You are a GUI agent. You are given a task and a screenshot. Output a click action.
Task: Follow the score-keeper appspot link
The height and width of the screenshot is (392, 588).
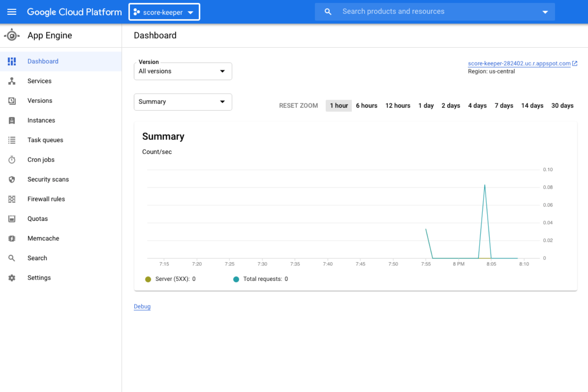[x=519, y=63]
